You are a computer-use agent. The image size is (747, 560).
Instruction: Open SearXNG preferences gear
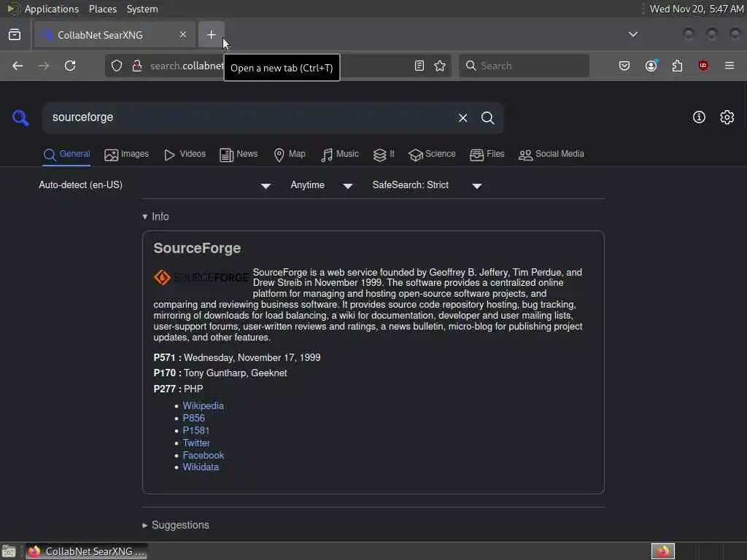click(727, 117)
